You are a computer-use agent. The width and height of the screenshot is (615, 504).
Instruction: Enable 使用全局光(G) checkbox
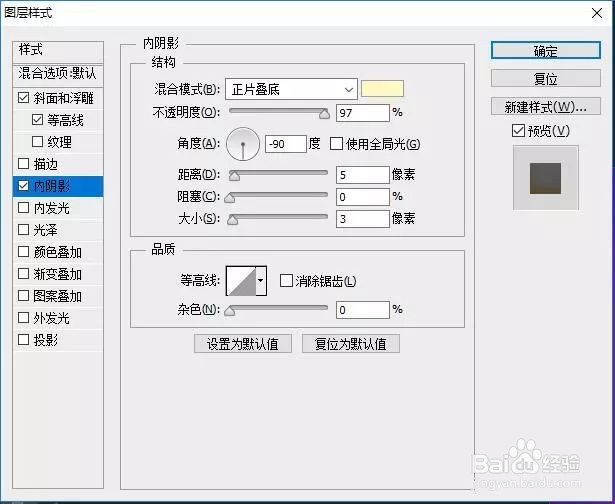(336, 144)
